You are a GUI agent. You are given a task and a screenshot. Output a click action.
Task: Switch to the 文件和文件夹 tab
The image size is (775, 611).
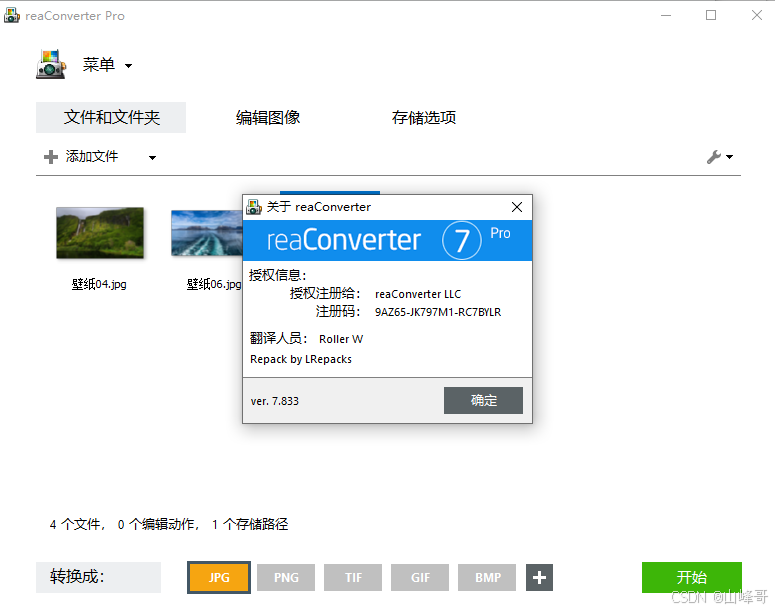pos(111,118)
